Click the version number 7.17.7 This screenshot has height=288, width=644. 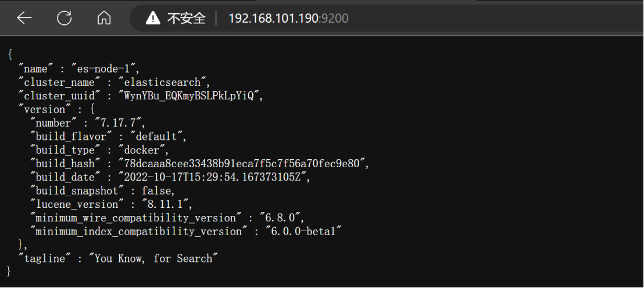118,123
